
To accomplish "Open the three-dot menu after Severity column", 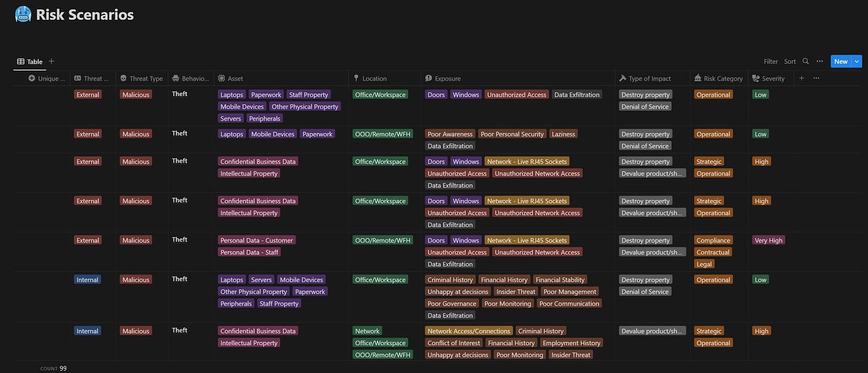I will (816, 78).
